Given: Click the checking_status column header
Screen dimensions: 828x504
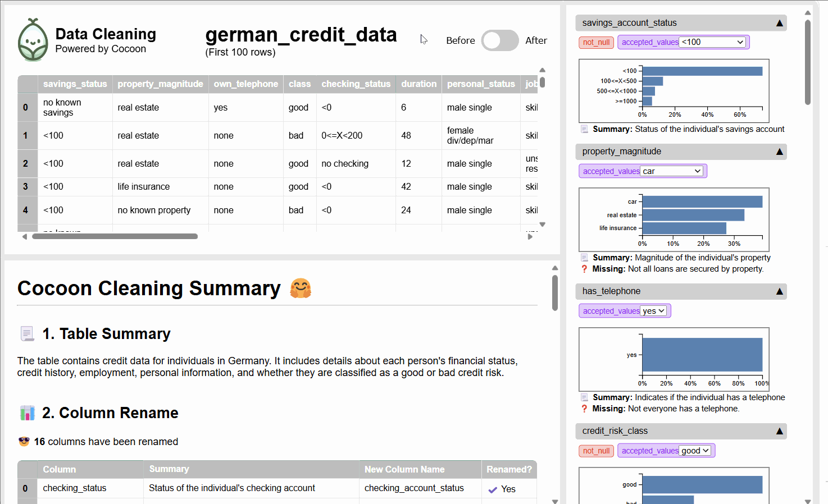Looking at the screenshot, I should click(x=356, y=84).
